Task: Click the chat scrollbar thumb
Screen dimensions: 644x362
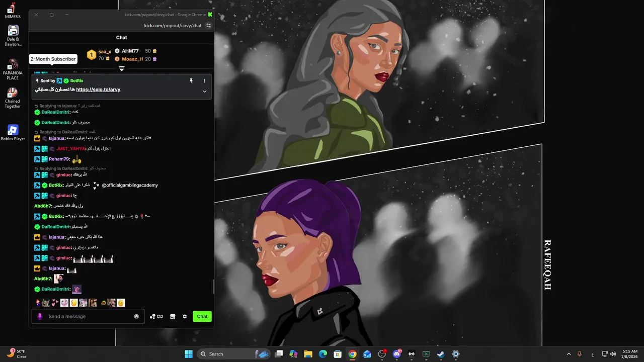Action: [x=213, y=287]
